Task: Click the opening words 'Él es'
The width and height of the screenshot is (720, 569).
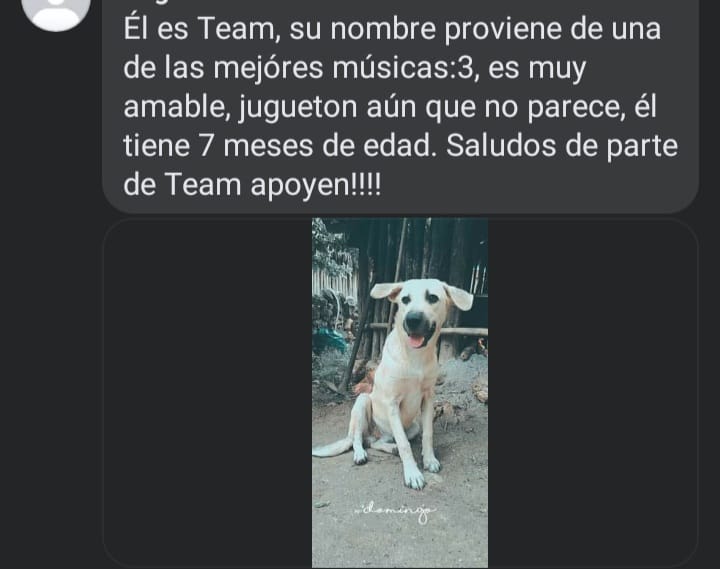Action: point(156,28)
